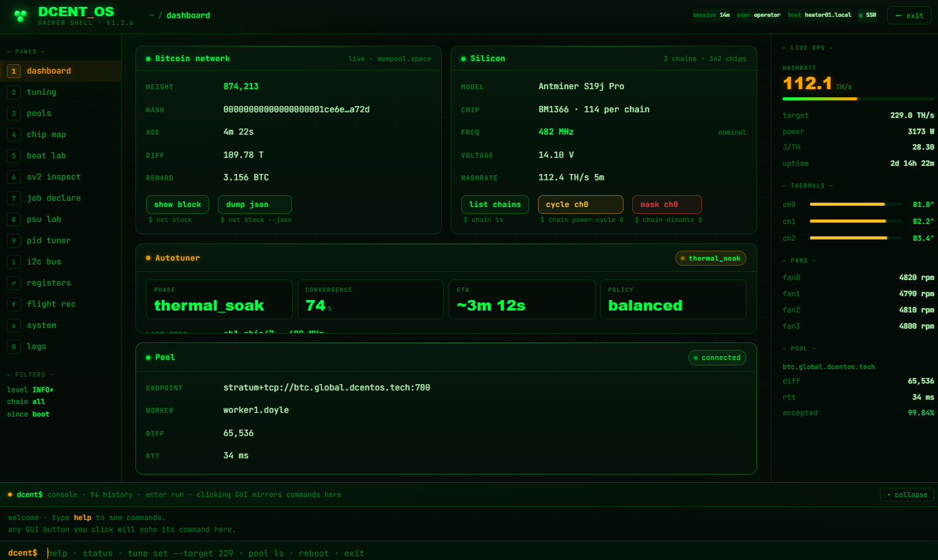Open the sv2 inspect pane

(x=61, y=177)
